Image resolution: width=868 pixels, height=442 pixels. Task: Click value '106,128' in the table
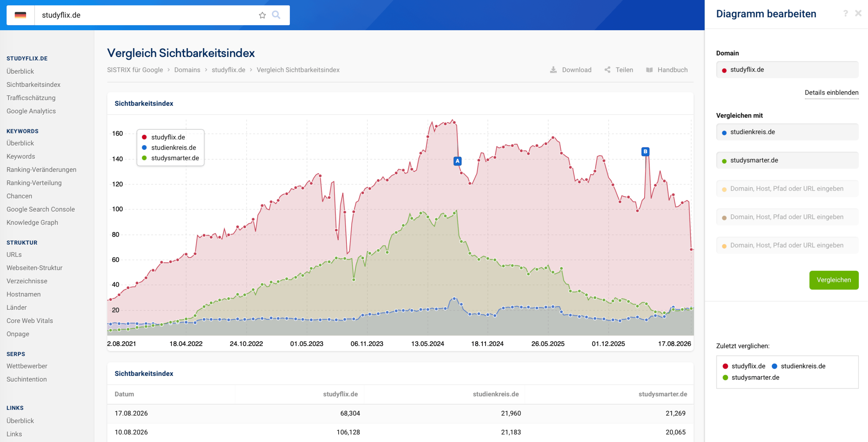(x=348, y=432)
